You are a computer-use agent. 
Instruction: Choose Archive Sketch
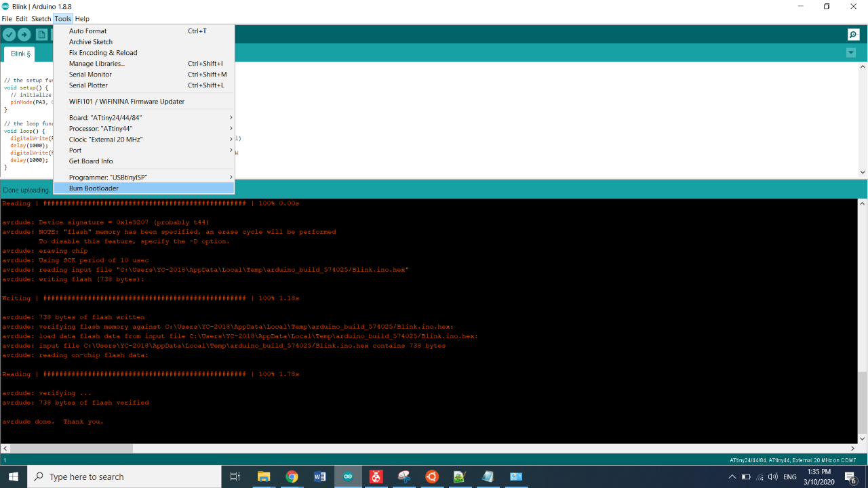click(144, 42)
